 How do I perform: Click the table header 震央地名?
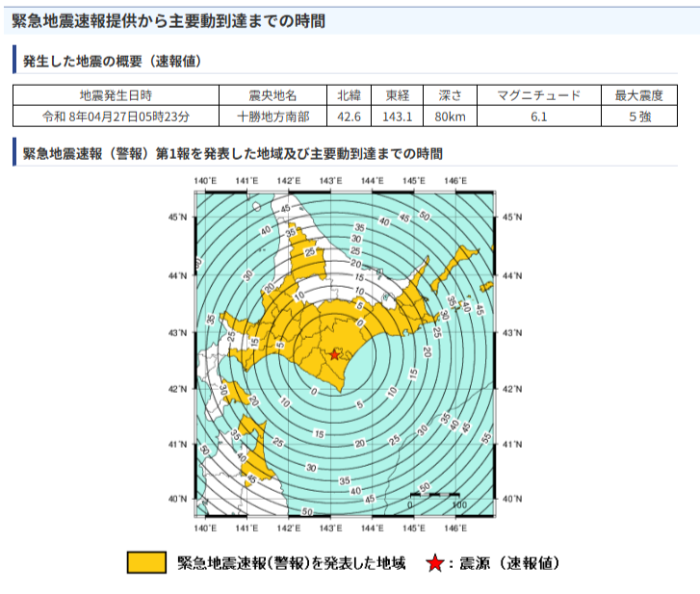click(x=272, y=95)
